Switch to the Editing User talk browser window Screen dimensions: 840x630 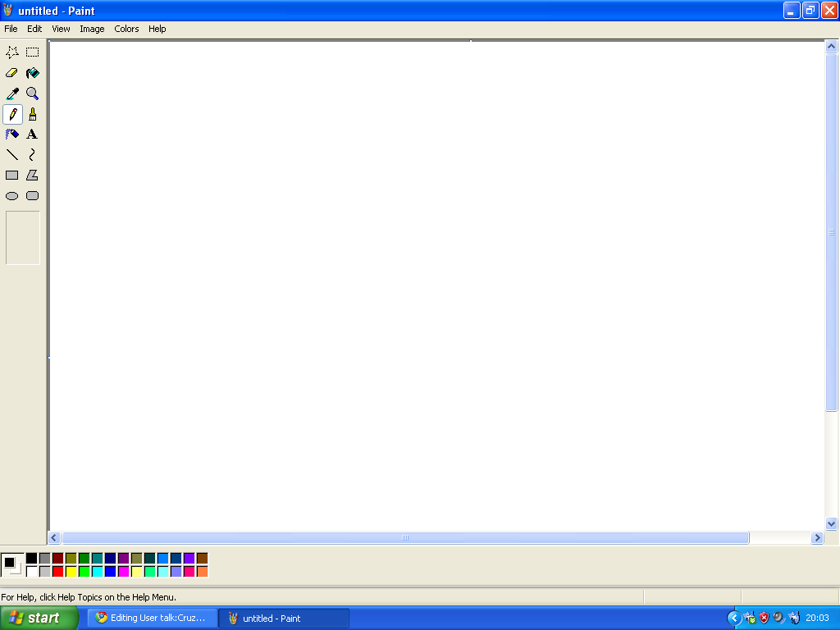coord(152,618)
